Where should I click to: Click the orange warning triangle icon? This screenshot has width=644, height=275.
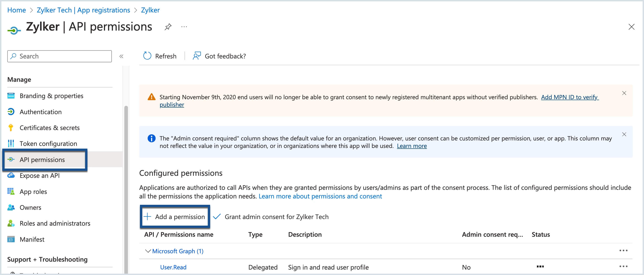click(x=151, y=97)
